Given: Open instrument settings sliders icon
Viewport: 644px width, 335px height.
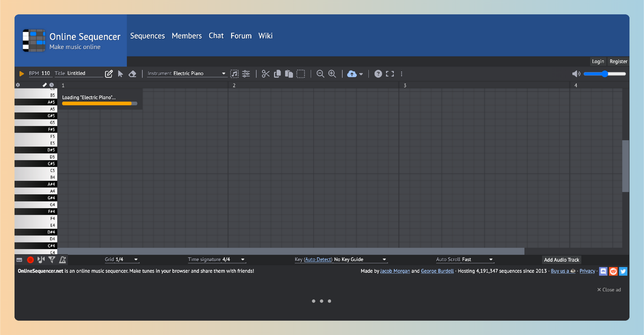Looking at the screenshot, I should [x=246, y=73].
